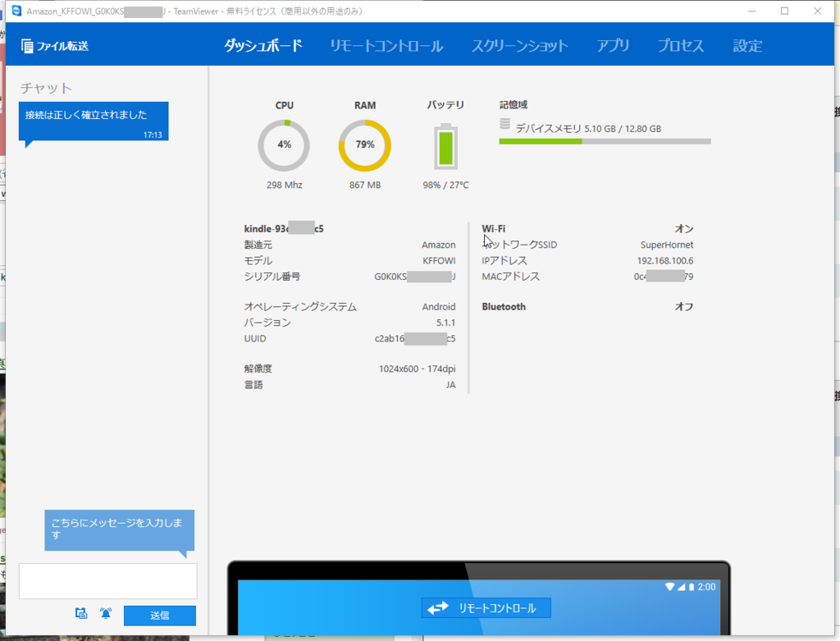Open the ファイル転送 file transfer button
The image size is (840, 641).
point(55,46)
